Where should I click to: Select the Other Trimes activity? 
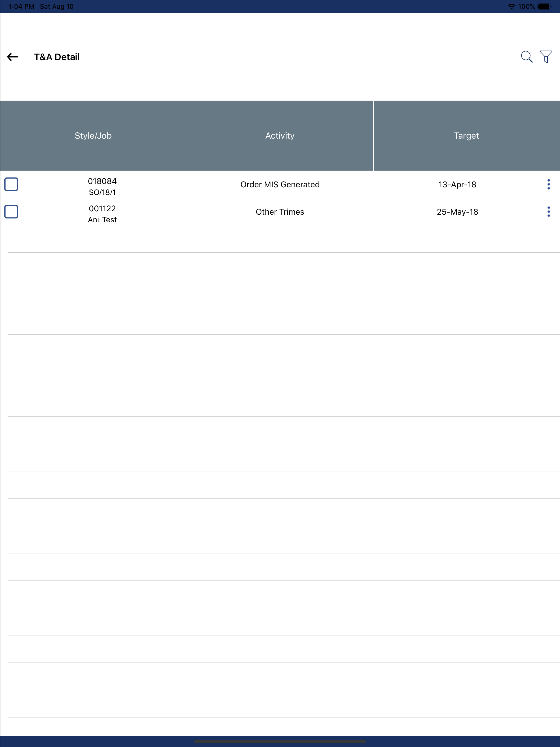(280, 212)
